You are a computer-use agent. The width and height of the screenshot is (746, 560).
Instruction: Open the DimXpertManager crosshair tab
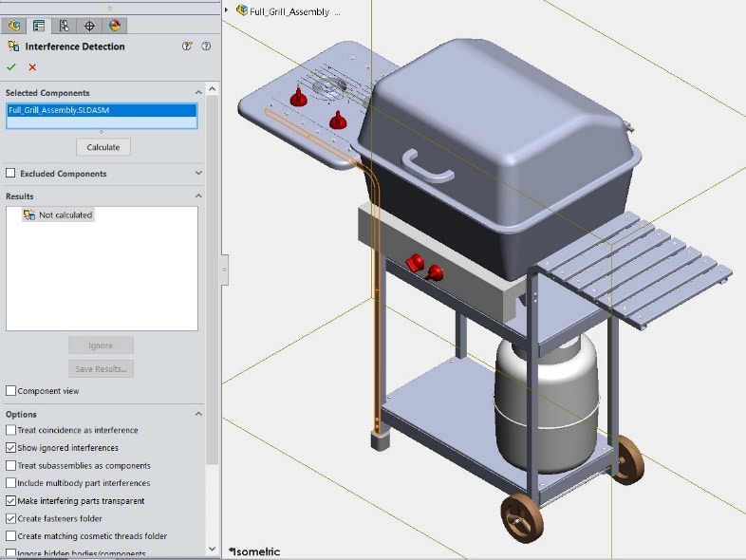click(x=89, y=26)
